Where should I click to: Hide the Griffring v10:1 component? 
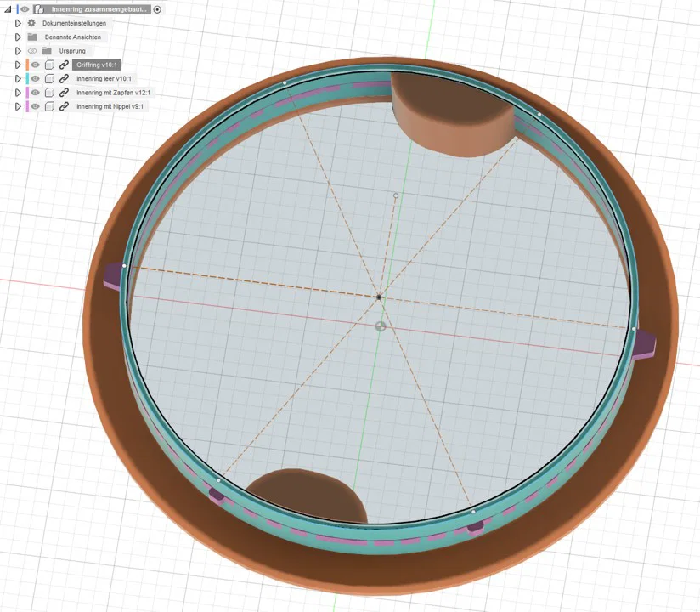click(x=36, y=65)
